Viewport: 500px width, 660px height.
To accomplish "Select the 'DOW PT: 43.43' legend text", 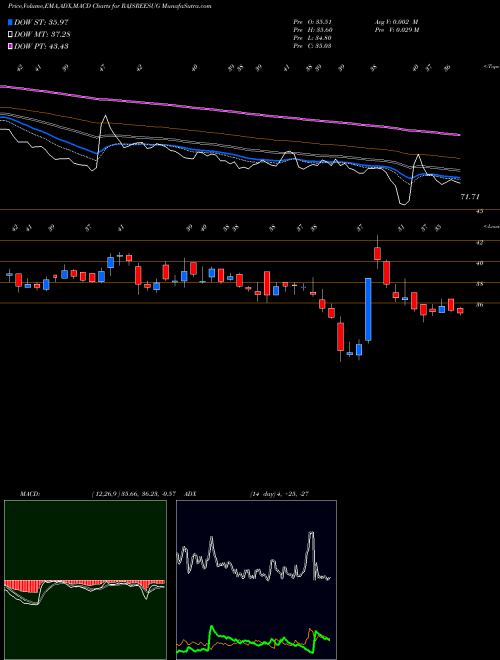I will 41,46.
